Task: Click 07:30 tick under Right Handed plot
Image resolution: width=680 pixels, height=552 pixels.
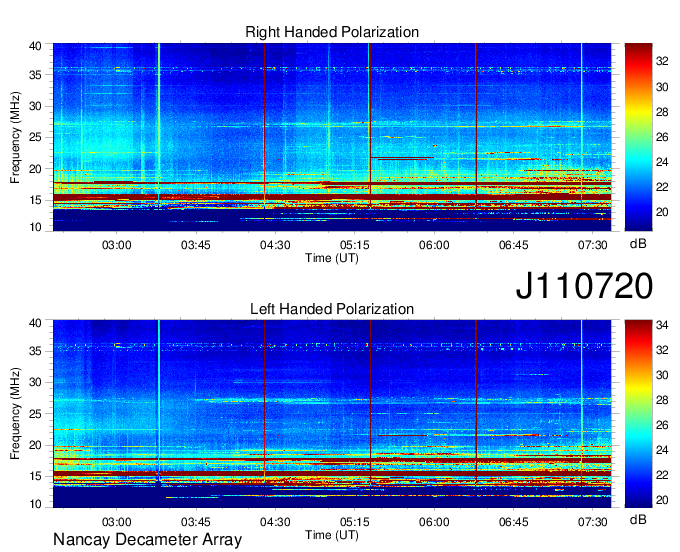Action: 592,245
